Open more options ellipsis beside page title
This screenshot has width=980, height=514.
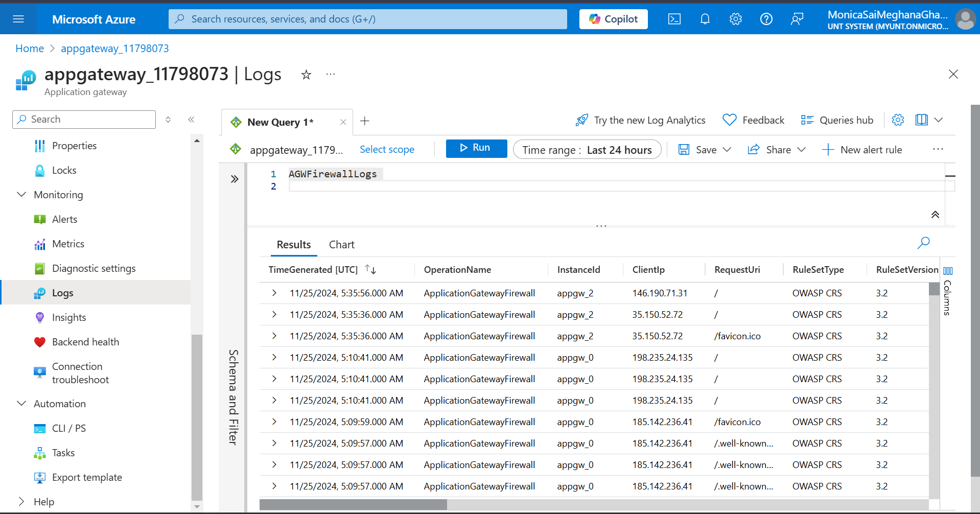tap(331, 75)
